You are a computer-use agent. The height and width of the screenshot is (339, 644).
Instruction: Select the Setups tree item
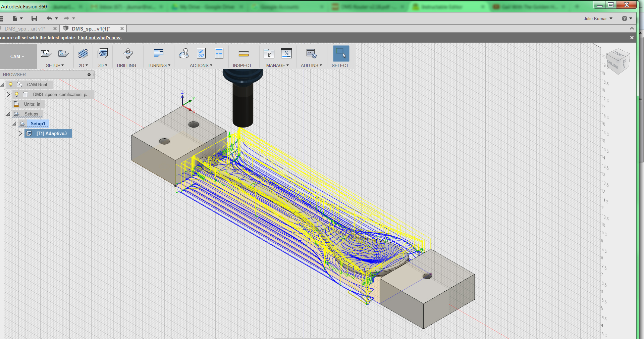(x=31, y=114)
